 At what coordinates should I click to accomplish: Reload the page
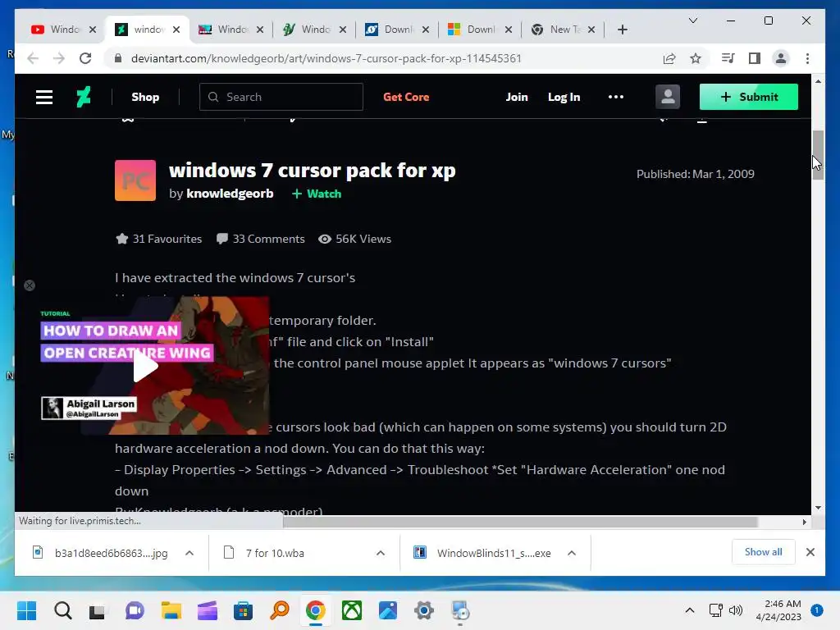85,58
